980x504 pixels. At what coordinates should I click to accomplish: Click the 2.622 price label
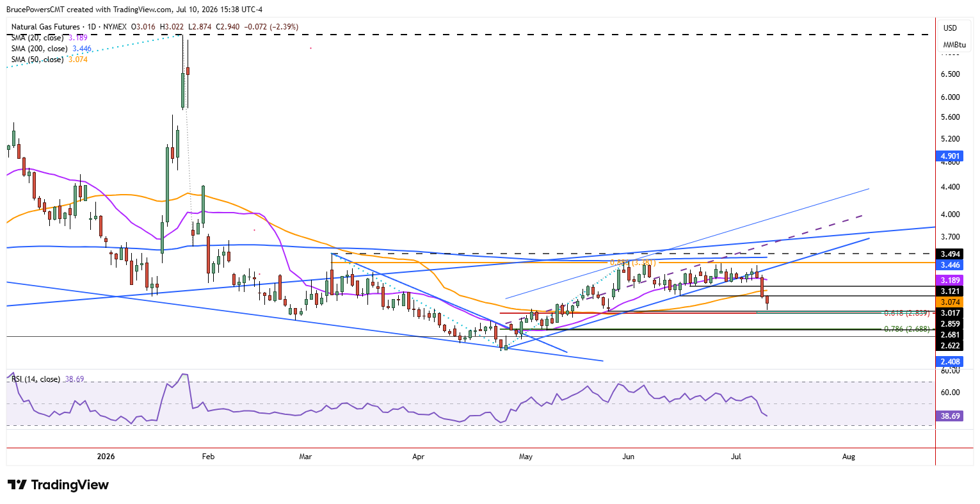[949, 346]
